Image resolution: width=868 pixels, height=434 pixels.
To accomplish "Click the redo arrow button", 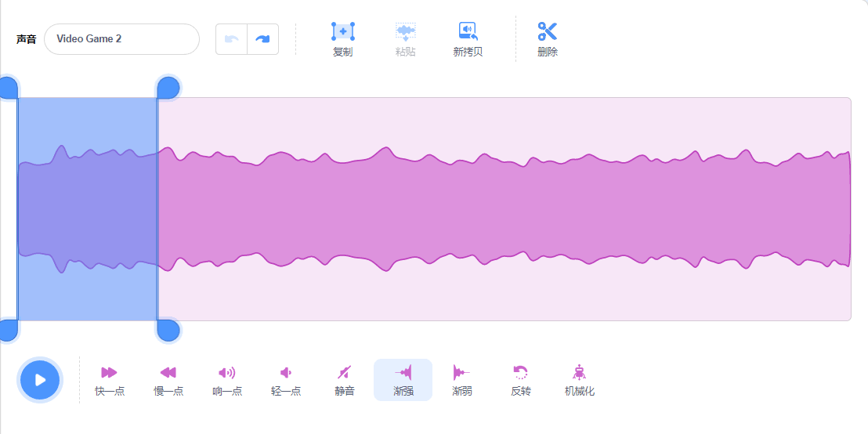I will pyautogui.click(x=262, y=39).
